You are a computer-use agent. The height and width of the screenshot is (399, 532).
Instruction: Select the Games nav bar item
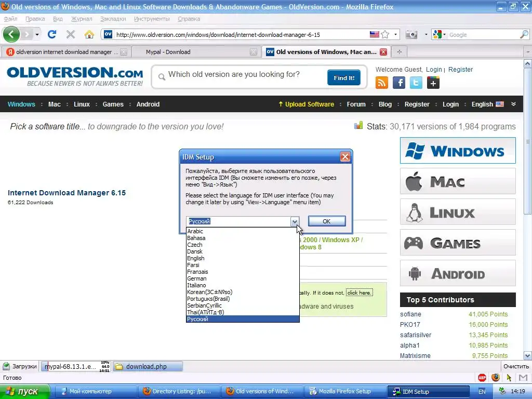pos(113,104)
